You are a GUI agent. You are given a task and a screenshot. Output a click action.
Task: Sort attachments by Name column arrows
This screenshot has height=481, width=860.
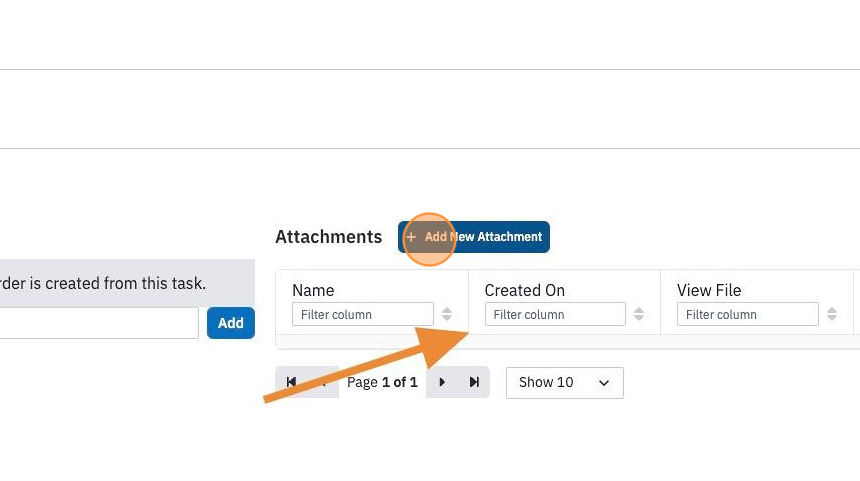coord(447,314)
